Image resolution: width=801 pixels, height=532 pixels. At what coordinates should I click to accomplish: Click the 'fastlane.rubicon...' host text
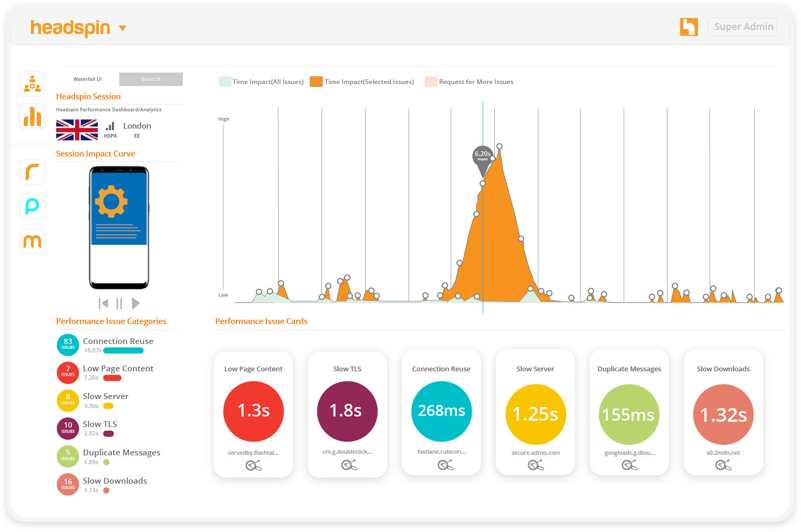pyautogui.click(x=442, y=452)
